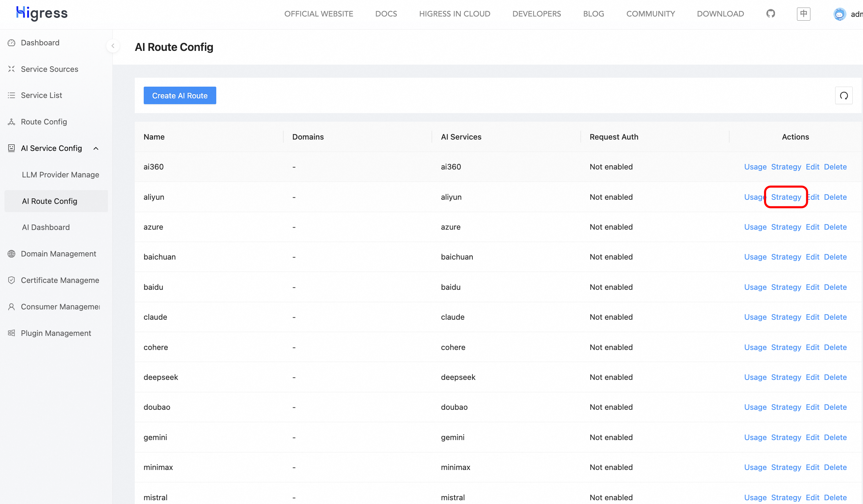Click the admin avatar icon
This screenshot has height=504, width=863.
tap(839, 14)
